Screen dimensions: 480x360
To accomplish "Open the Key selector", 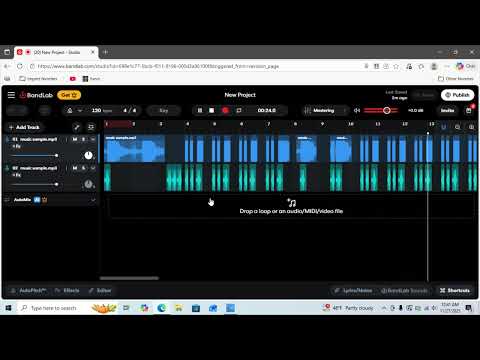I will pyautogui.click(x=164, y=110).
